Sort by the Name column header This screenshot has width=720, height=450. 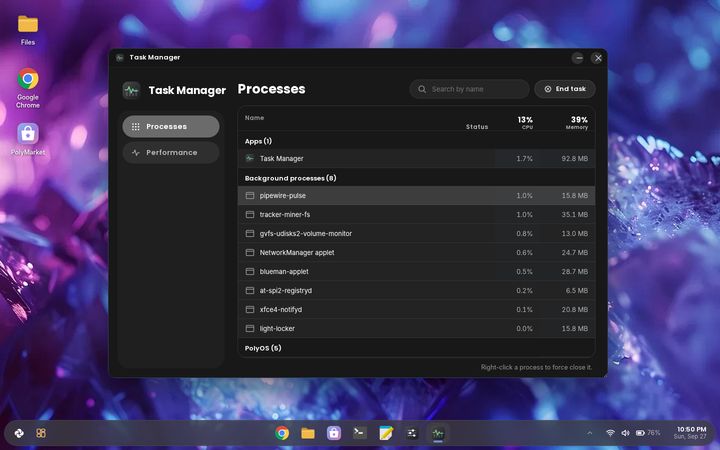[x=254, y=118]
